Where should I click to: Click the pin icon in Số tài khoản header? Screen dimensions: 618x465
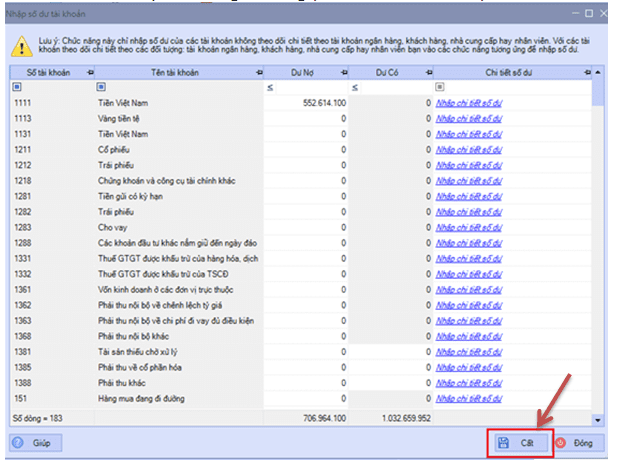(x=90, y=73)
